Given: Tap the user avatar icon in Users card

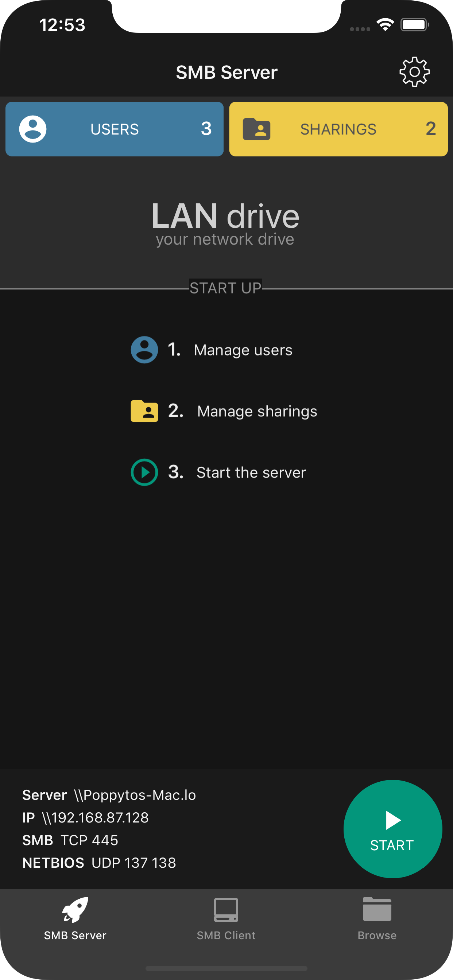Looking at the screenshot, I should [33, 129].
